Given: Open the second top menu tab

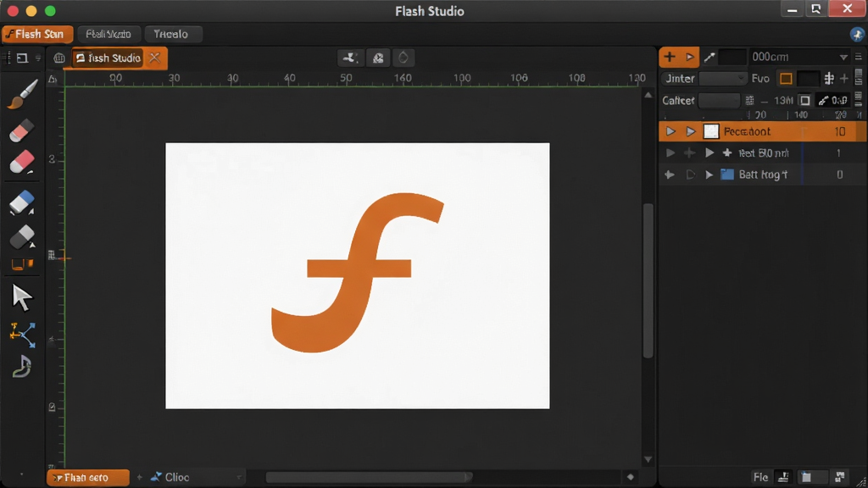Looking at the screenshot, I should tap(108, 34).
